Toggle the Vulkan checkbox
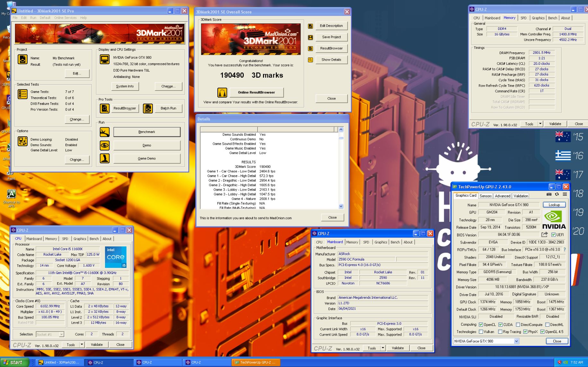 pos(481,332)
